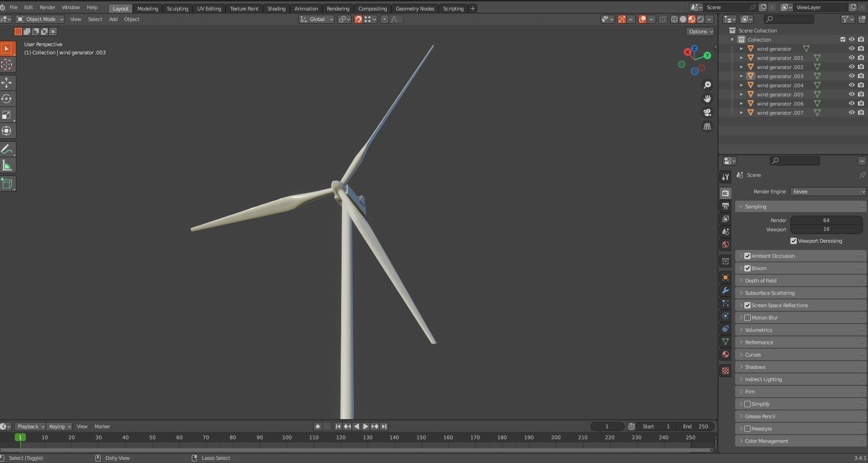Open the Texture properties tab
Screen dimensions: 868x463
[726, 371]
